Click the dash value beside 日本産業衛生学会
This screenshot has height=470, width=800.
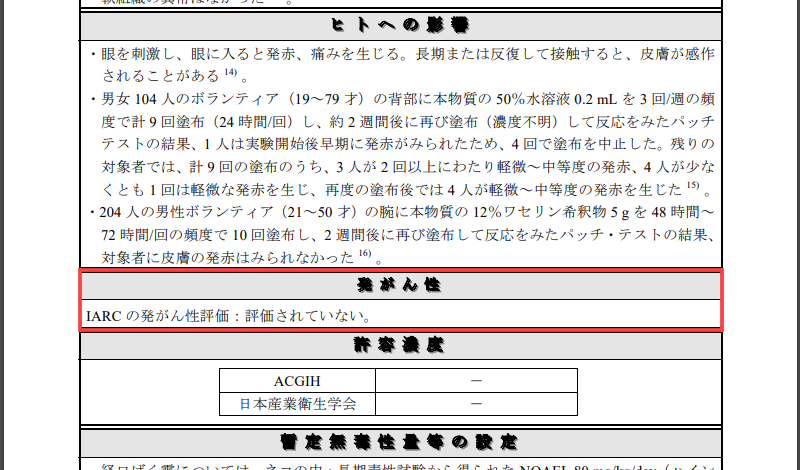pyautogui.click(x=476, y=404)
